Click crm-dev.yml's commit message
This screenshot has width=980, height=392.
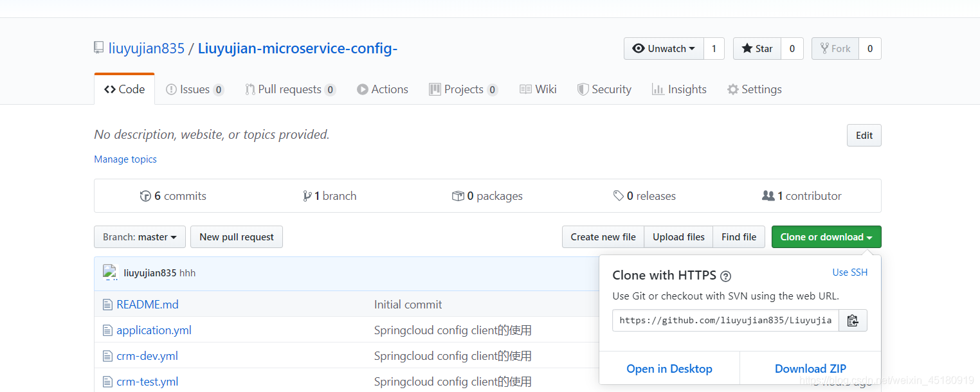pos(453,356)
